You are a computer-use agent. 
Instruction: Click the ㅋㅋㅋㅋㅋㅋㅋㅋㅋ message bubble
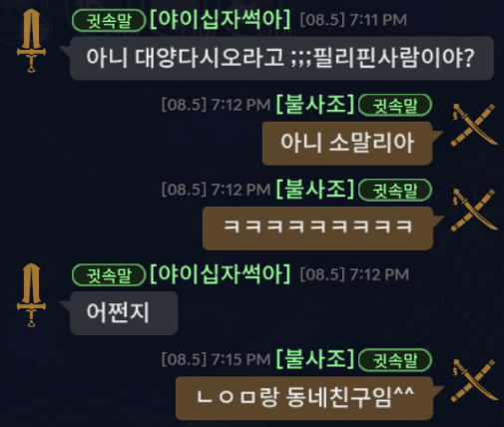[x=317, y=228]
